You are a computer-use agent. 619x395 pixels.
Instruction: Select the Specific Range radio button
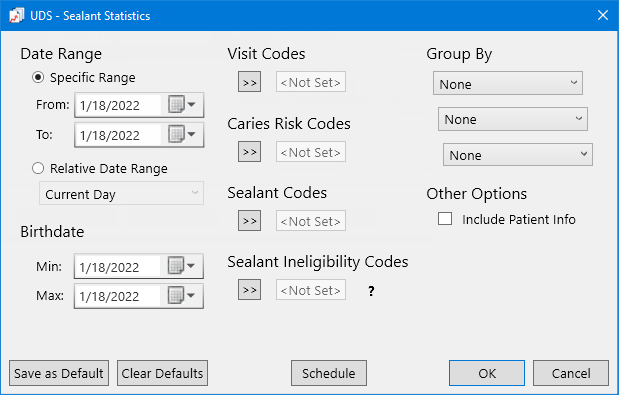(x=38, y=77)
